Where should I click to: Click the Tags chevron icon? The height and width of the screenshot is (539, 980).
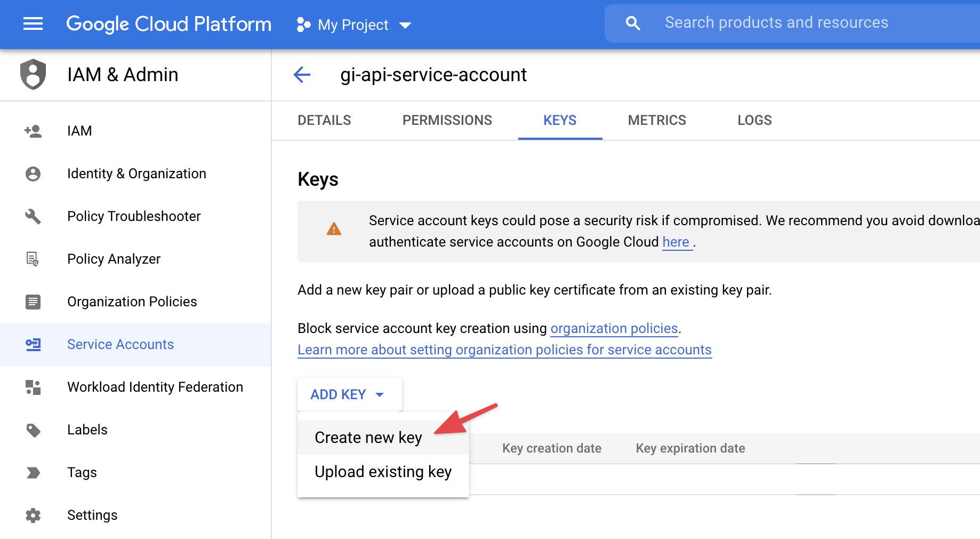pos(33,472)
